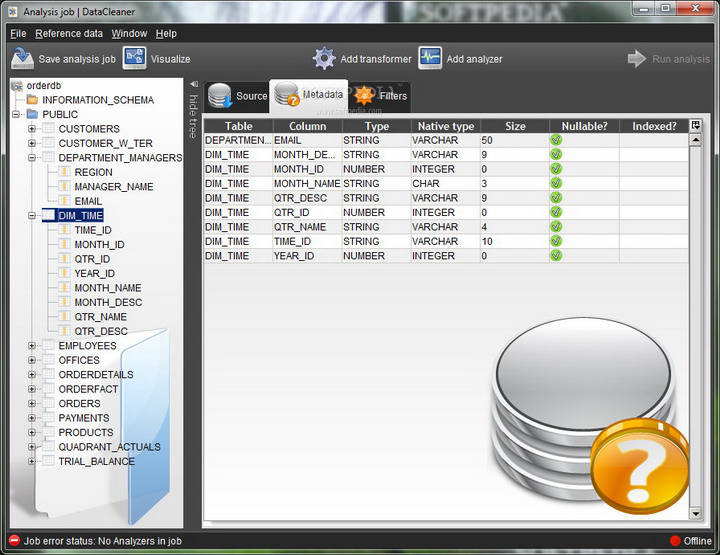Open the Window menu
The width and height of the screenshot is (720, 555).
coord(129,34)
